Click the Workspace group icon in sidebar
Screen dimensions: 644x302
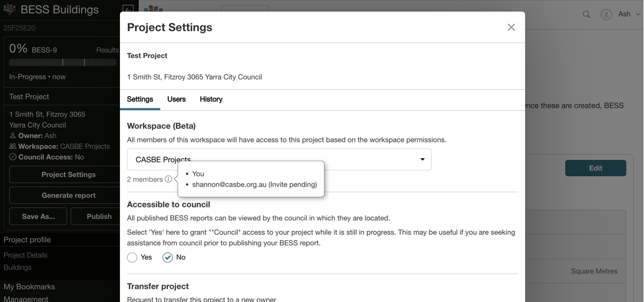(13, 146)
